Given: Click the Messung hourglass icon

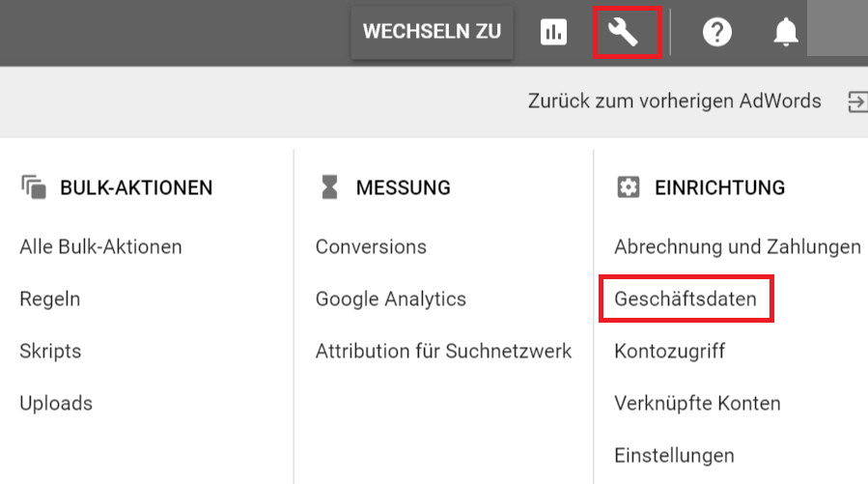Looking at the screenshot, I should 330,187.
